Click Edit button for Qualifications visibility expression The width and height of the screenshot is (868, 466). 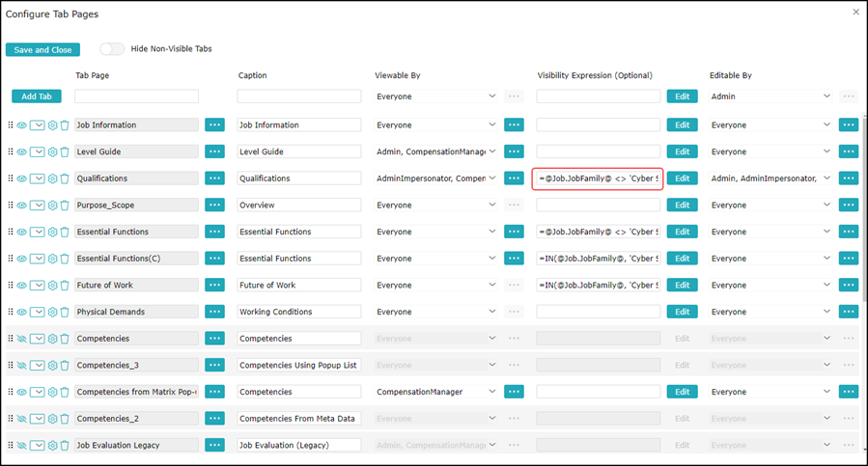point(682,178)
